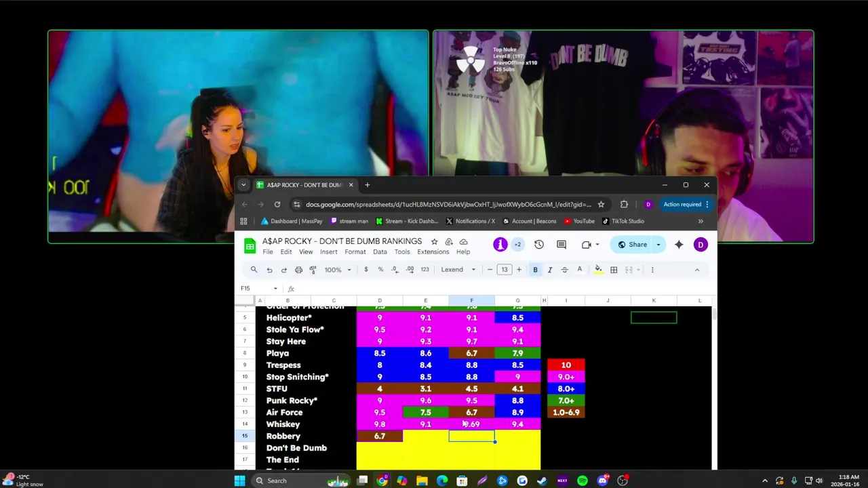Activate the paint format tool

point(313,270)
